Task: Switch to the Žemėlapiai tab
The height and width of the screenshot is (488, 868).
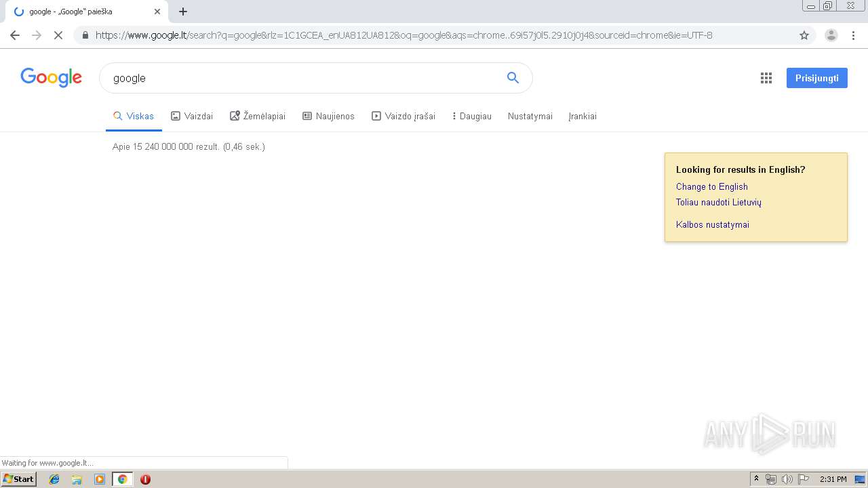Action: 258,116
